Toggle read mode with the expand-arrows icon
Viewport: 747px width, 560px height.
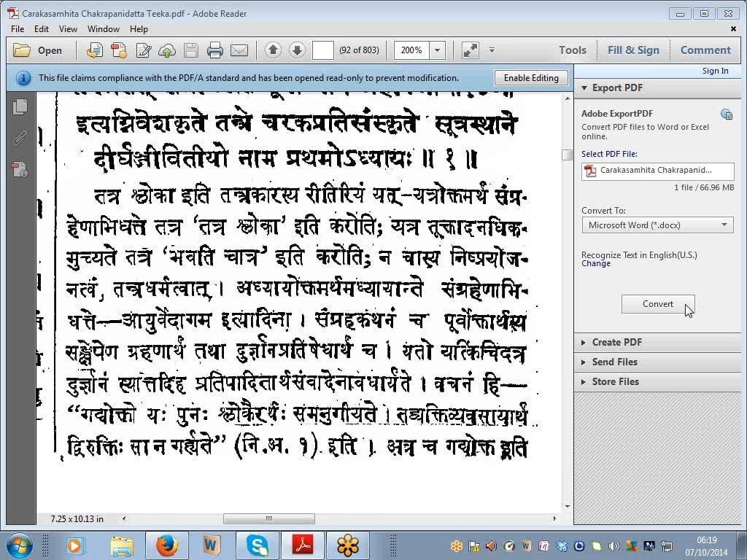(x=471, y=50)
